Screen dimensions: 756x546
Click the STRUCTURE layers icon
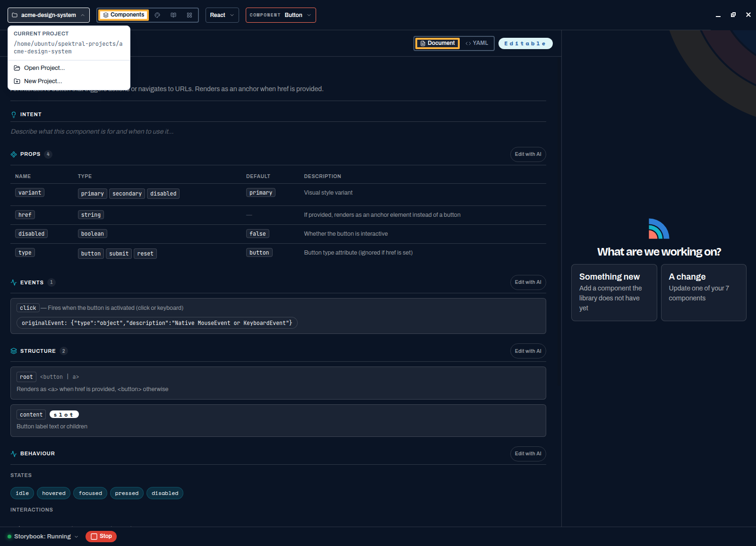tap(14, 351)
